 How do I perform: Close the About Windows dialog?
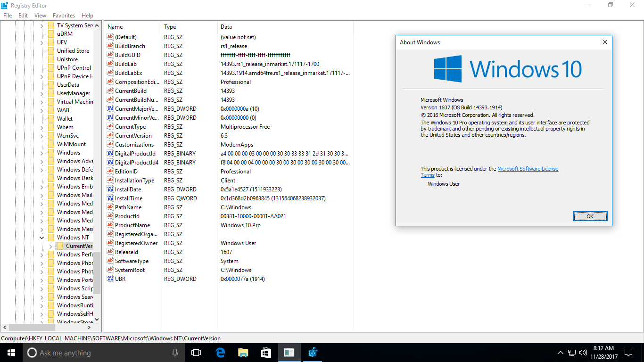click(x=605, y=42)
